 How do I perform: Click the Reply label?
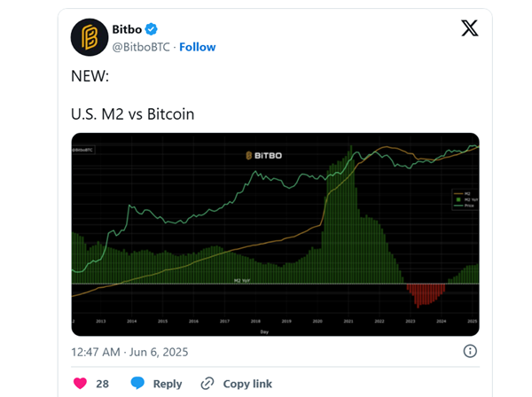tap(168, 384)
